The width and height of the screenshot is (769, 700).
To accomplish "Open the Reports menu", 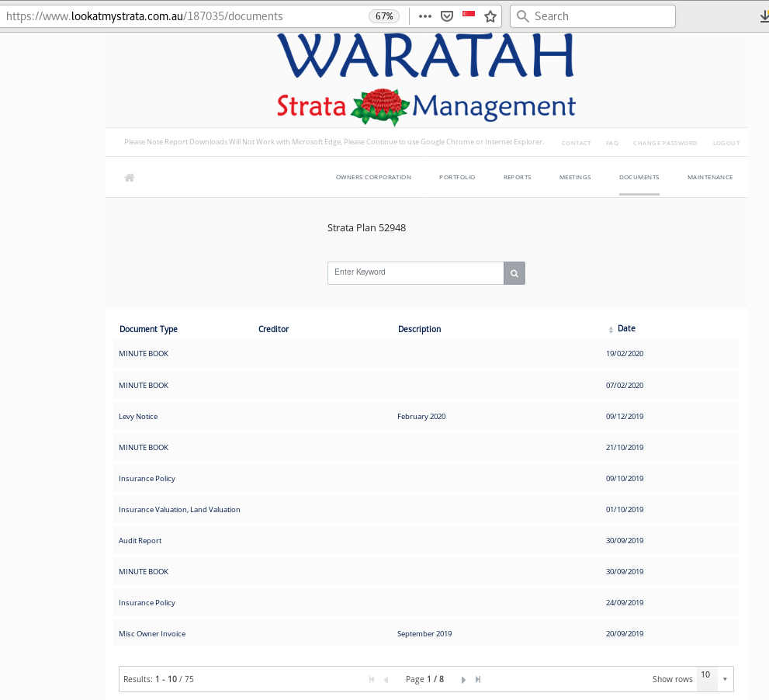I will (518, 177).
